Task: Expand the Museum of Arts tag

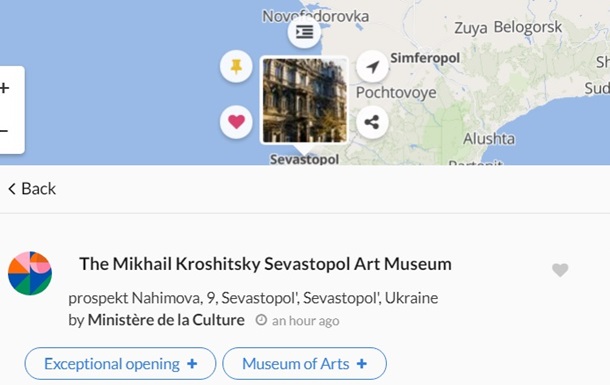Action: pyautogui.click(x=305, y=364)
